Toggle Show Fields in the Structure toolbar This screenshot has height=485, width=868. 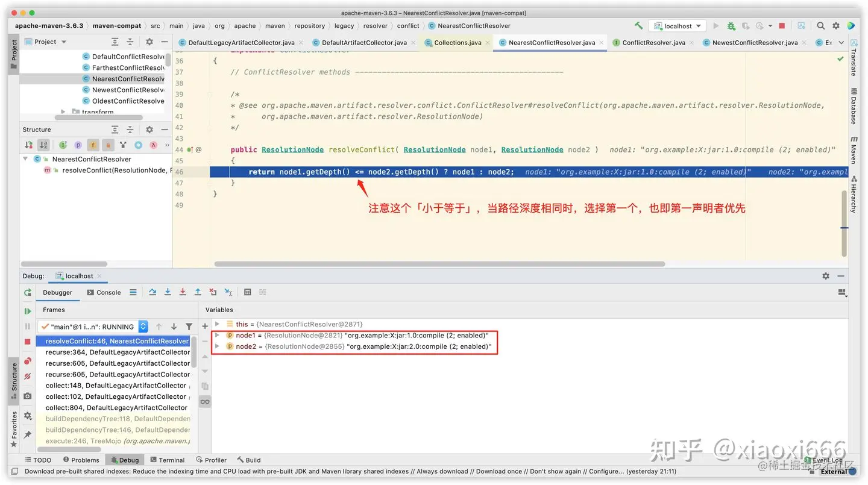point(93,145)
